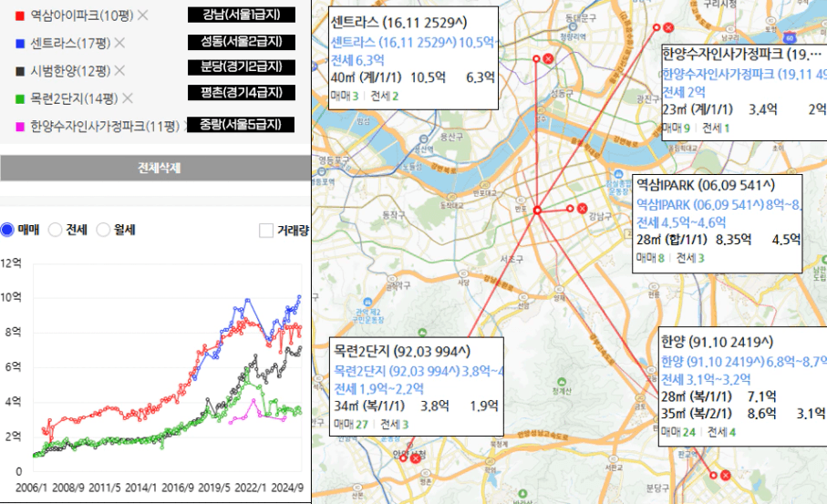Enable the 거래량 checkbox
Image resolution: width=827 pixels, height=504 pixels.
pyautogui.click(x=266, y=230)
